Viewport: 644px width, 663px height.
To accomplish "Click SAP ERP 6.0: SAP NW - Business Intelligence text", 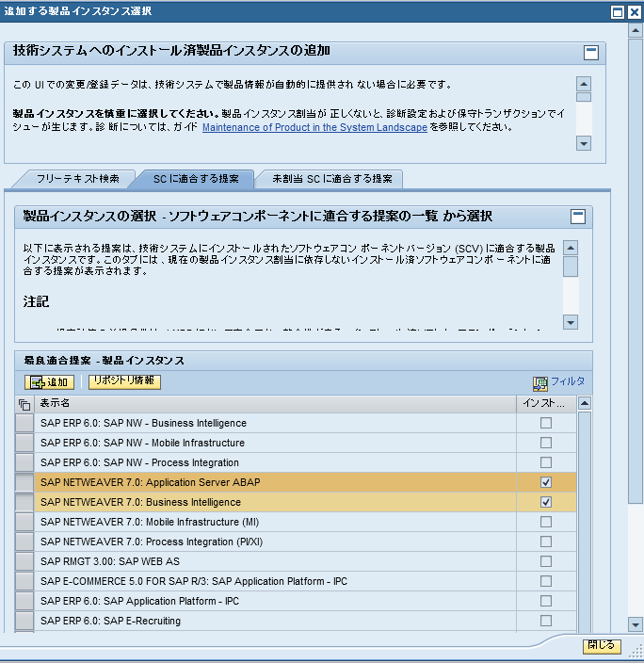I will pos(143,423).
